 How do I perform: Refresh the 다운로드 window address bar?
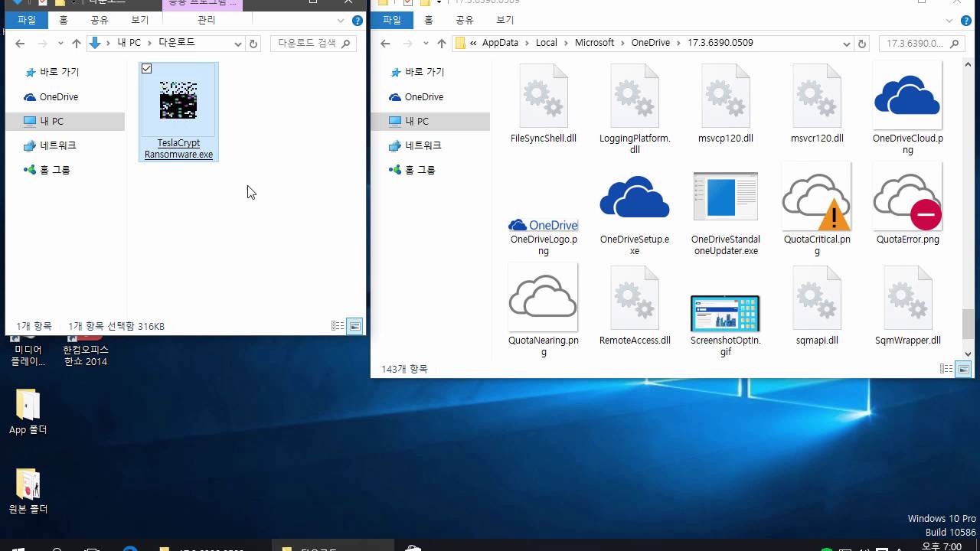(254, 44)
